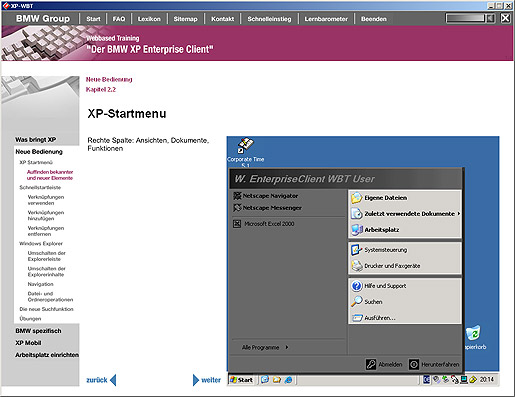Click the Herunterfahren power icon
The width and height of the screenshot is (515, 397).
[x=414, y=364]
